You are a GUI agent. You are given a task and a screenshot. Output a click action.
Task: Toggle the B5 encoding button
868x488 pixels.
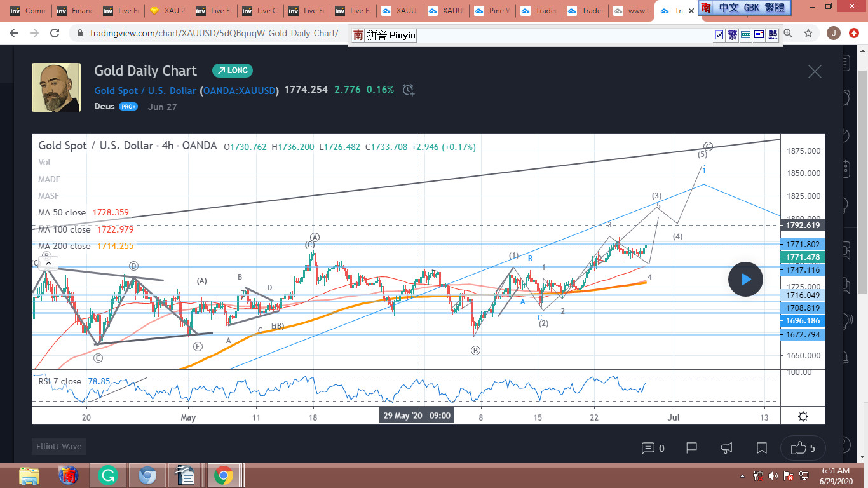click(773, 35)
